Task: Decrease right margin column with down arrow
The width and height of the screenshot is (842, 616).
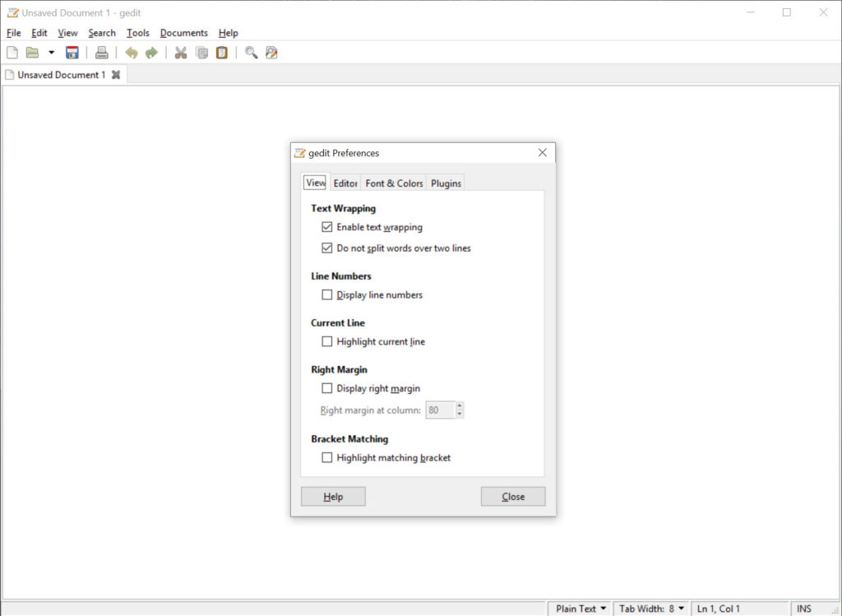Action: (460, 414)
